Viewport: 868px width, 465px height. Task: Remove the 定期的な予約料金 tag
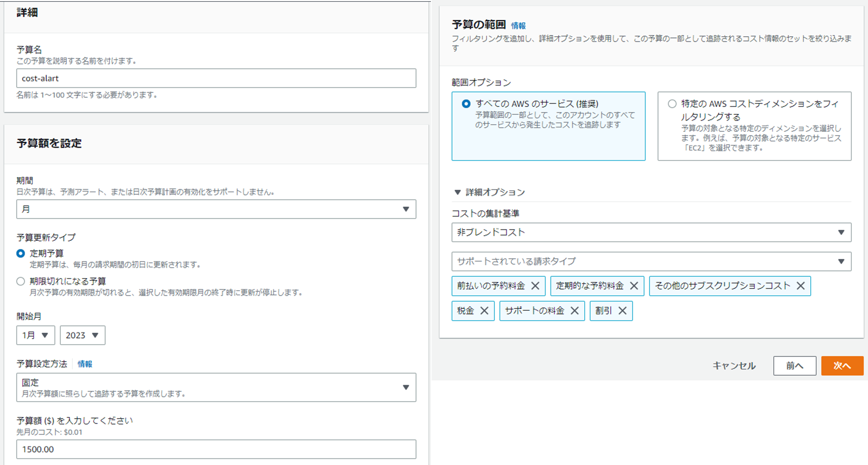pyautogui.click(x=634, y=286)
